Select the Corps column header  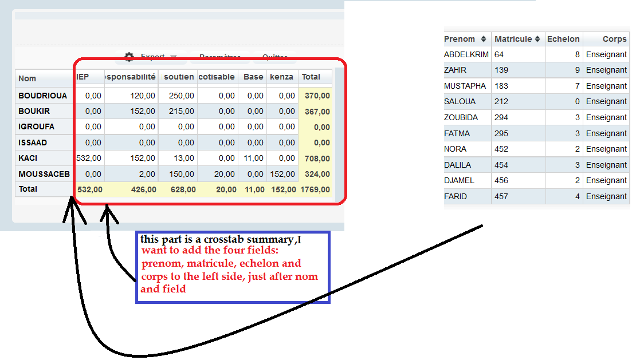pos(614,39)
